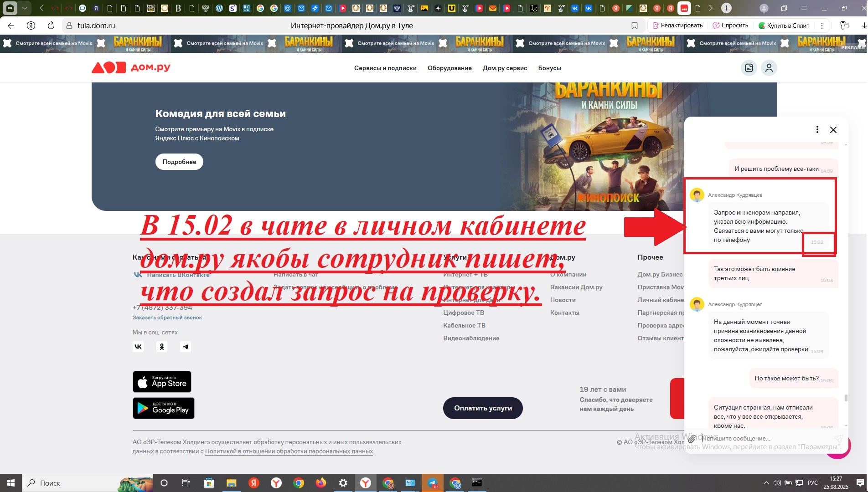
Task: Open browser three-dot menu after Купить в Сплит
Action: [821, 26]
